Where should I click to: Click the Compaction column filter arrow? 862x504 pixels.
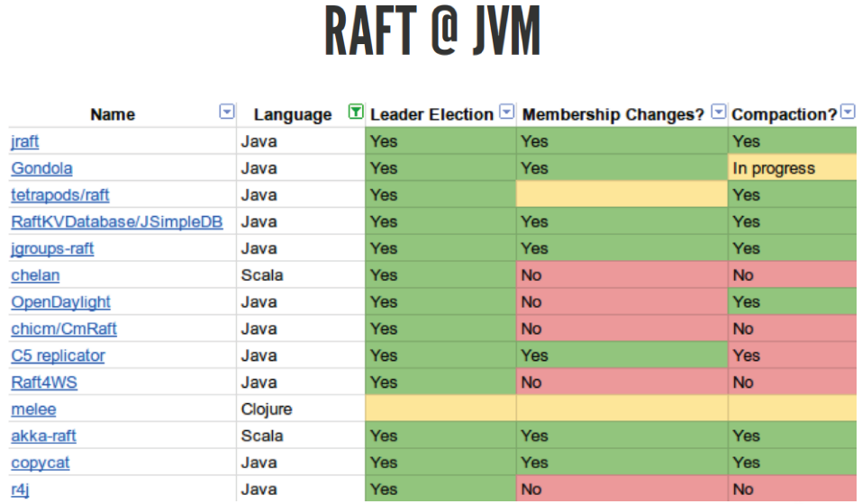tap(848, 112)
